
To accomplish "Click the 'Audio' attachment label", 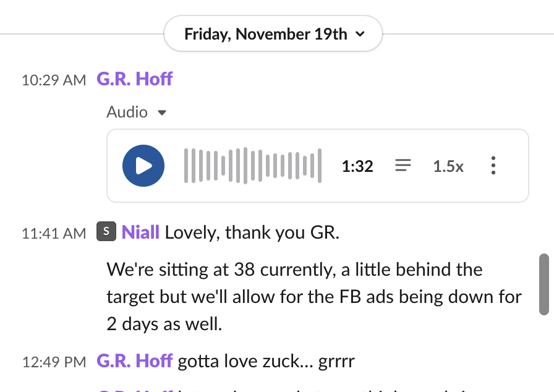I will [x=127, y=113].
